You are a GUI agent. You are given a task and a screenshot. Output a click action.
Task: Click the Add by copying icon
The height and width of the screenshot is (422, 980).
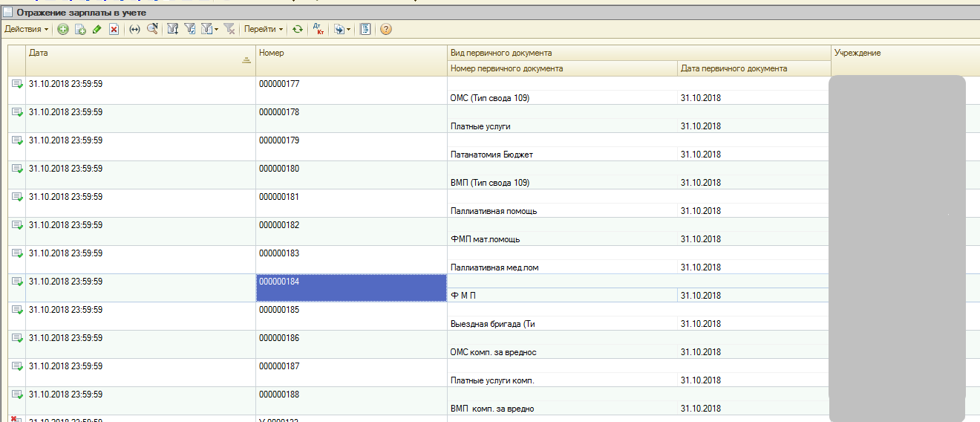point(80,29)
